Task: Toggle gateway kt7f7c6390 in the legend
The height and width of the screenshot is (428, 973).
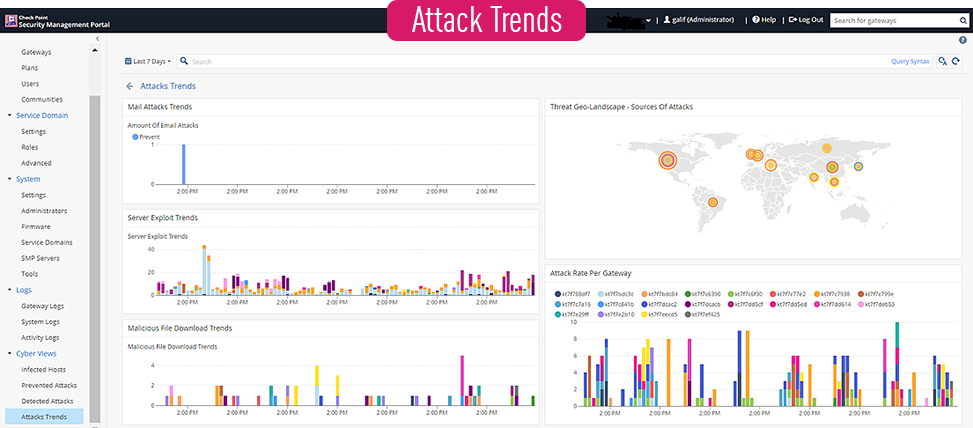Action: point(703,294)
